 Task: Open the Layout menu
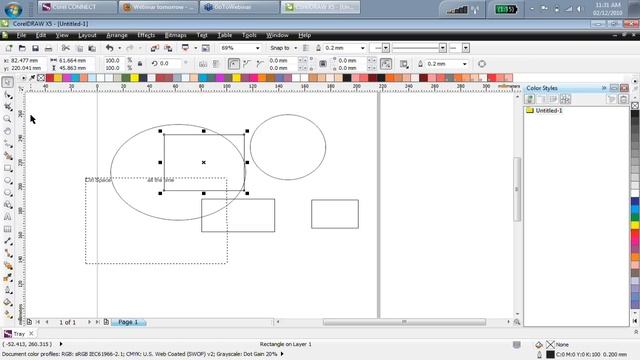tap(87, 36)
